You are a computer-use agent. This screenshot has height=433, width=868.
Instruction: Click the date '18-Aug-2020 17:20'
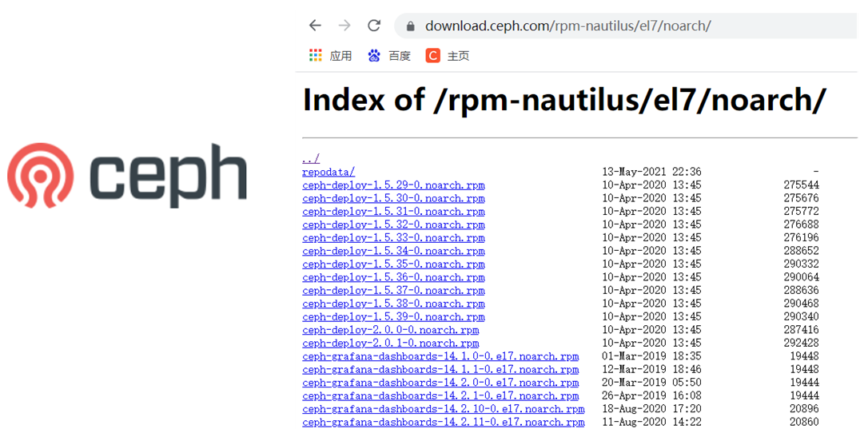pyautogui.click(x=651, y=409)
